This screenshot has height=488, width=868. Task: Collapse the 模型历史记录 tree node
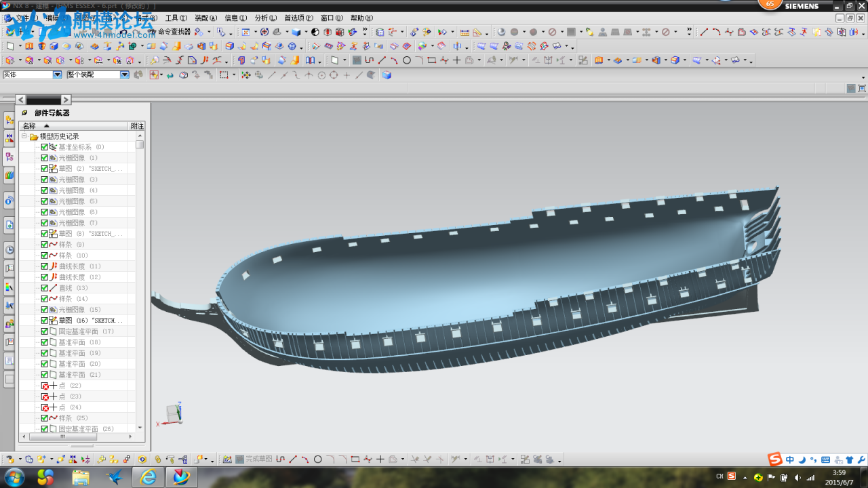[x=24, y=136]
